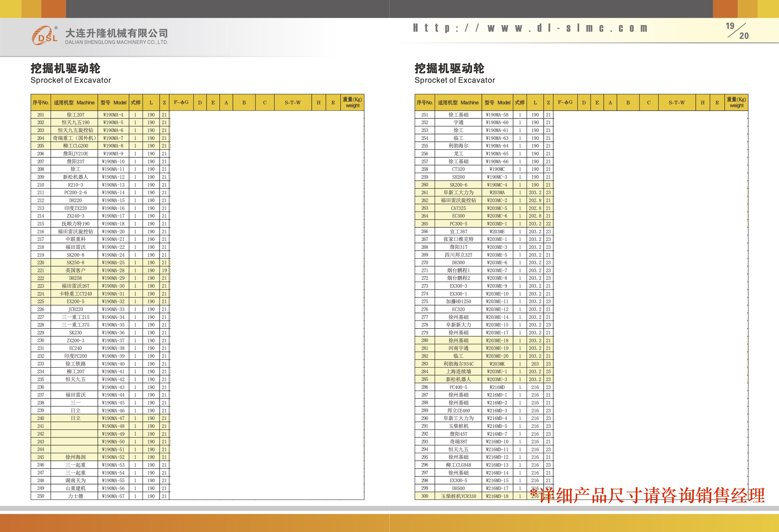Select machine cell 烟台鹏程2
779x532 pixels.
point(458,278)
